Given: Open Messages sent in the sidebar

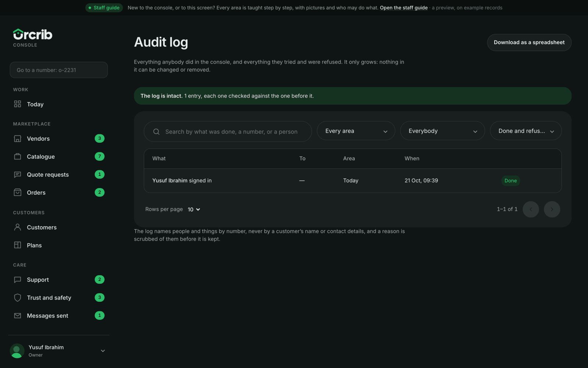Looking at the screenshot, I should (59, 316).
